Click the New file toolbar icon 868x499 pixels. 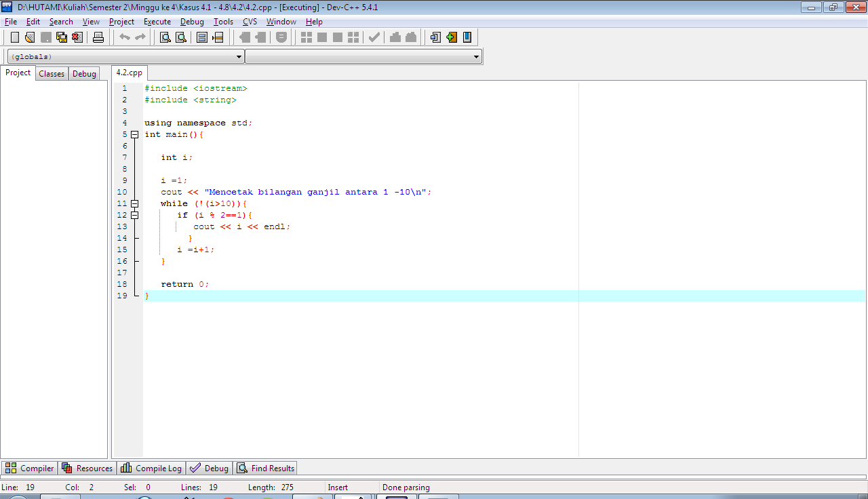pos(15,37)
